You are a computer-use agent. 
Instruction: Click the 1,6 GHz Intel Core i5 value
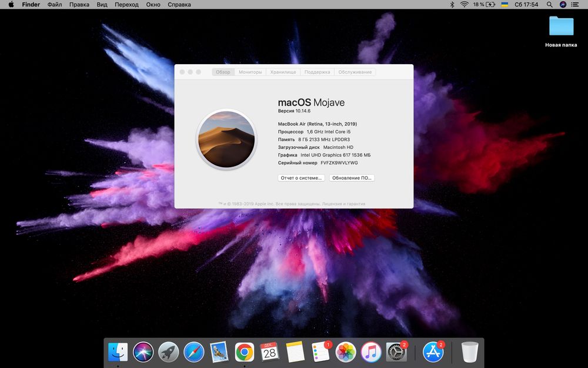click(329, 132)
